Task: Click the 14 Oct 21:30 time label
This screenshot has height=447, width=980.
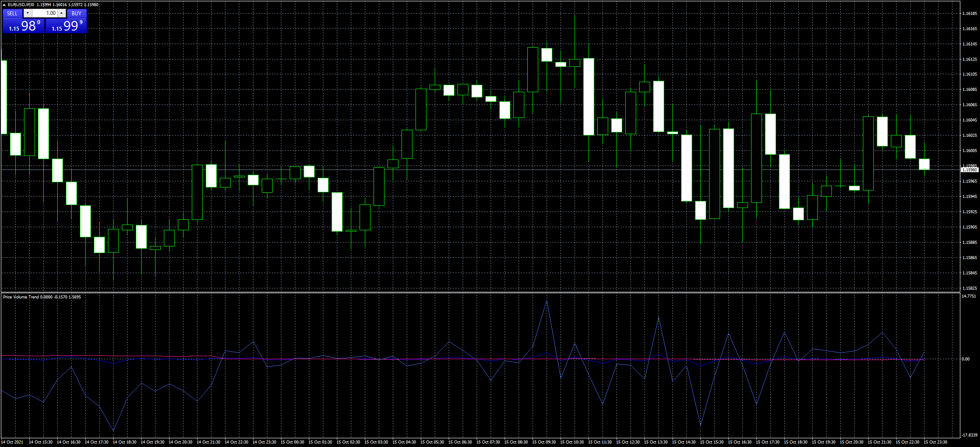Action: click(208, 442)
